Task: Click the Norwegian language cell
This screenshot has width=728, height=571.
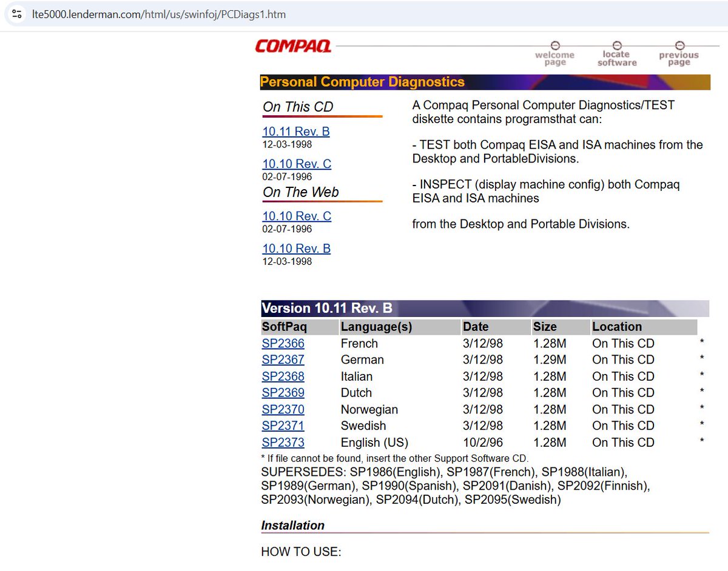Action: [x=369, y=409]
